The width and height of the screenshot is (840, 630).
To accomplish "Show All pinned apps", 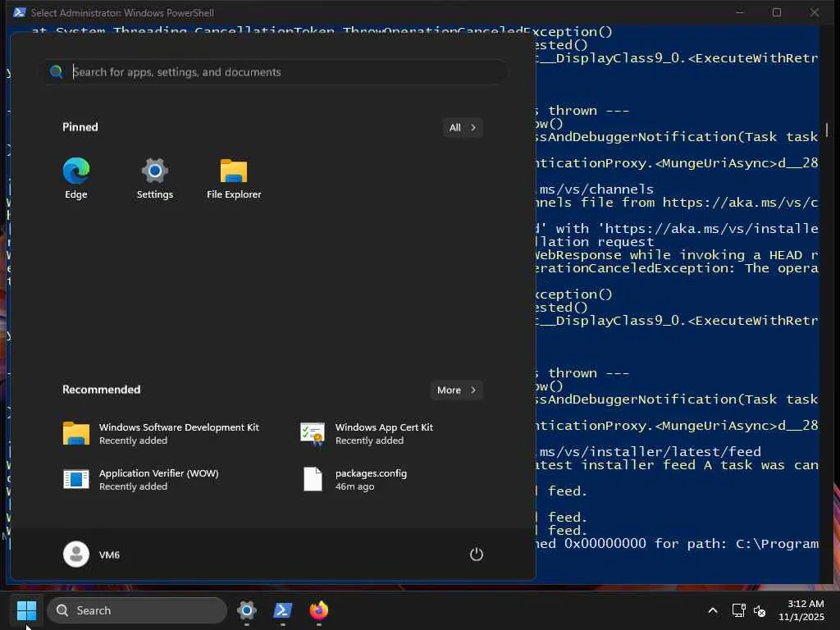I will [x=463, y=127].
